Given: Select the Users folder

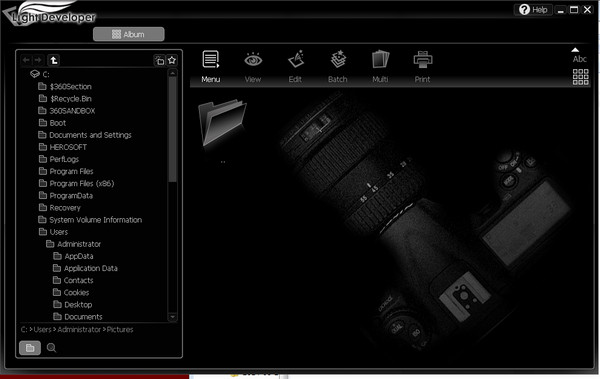Looking at the screenshot, I should 53,232.
